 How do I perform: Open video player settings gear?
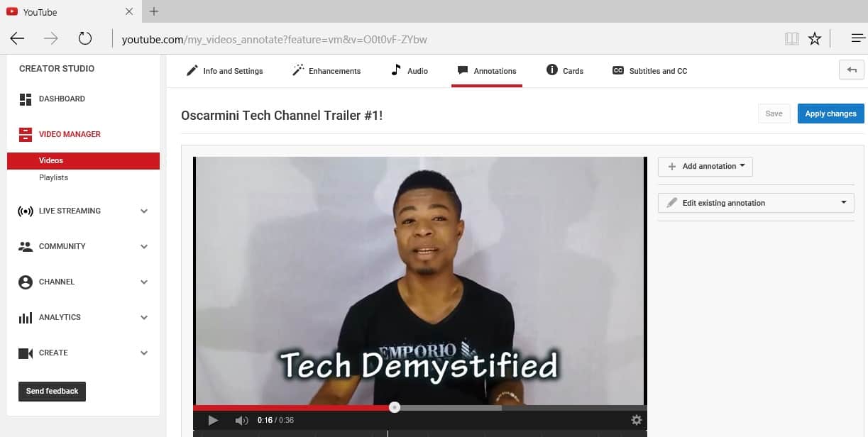(x=637, y=420)
